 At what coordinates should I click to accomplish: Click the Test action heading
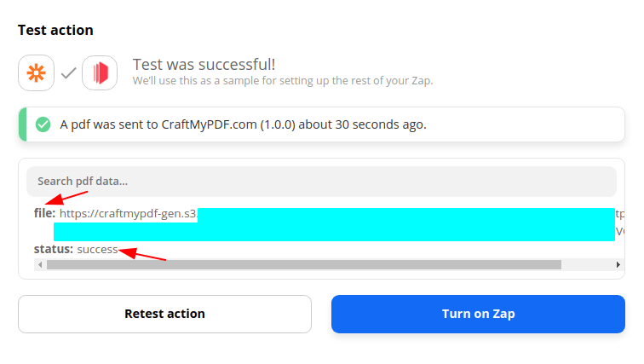pyautogui.click(x=55, y=30)
